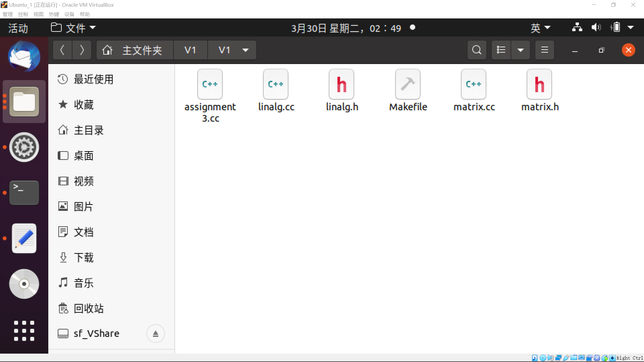The image size is (644, 362).
Task: Open VirtualBox 控制 menu
Action: pyautogui.click(x=23, y=14)
